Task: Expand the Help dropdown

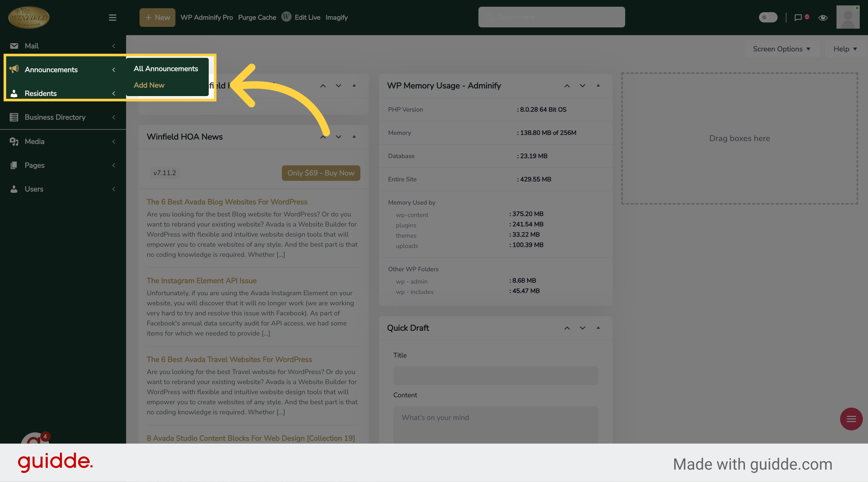Action: (x=845, y=49)
